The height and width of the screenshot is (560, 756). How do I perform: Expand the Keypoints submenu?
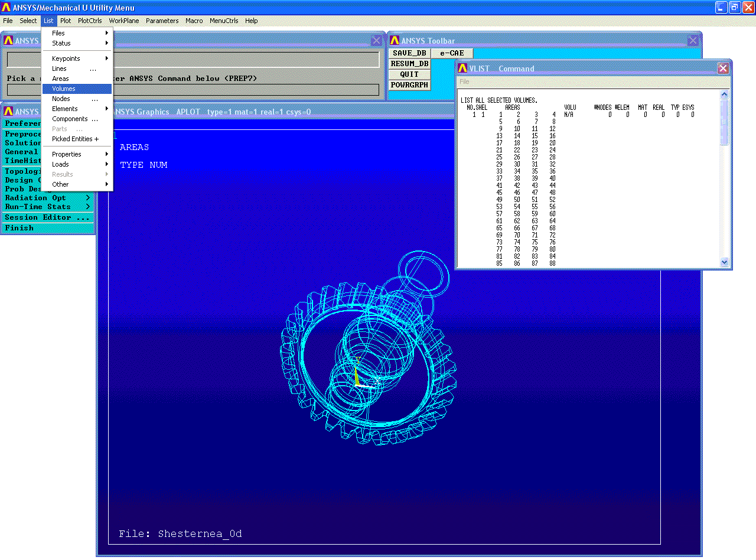tap(77, 58)
